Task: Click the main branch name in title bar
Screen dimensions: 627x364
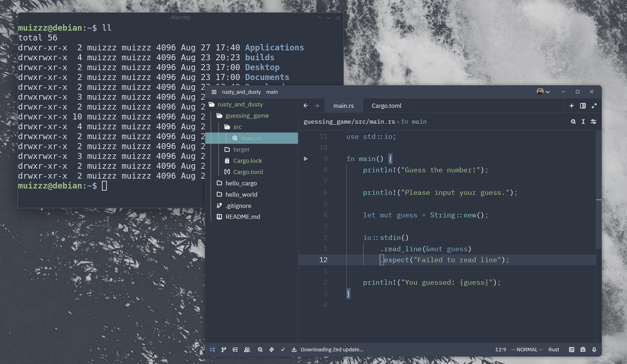Action: [272, 92]
